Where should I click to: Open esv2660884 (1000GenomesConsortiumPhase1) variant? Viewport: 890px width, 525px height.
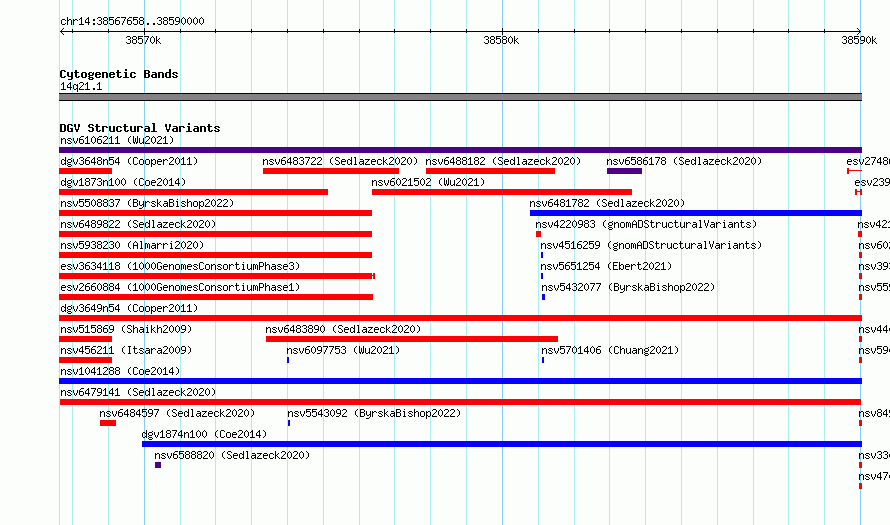tap(180, 287)
